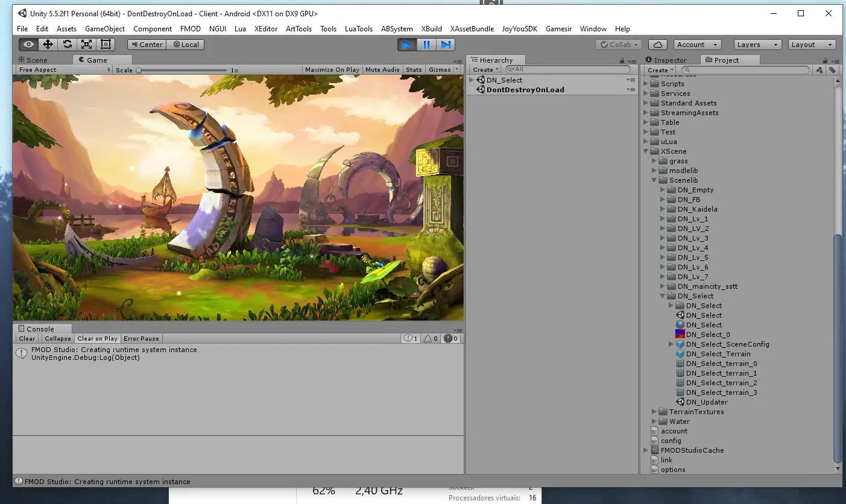Click the Project search by type icon

point(819,70)
